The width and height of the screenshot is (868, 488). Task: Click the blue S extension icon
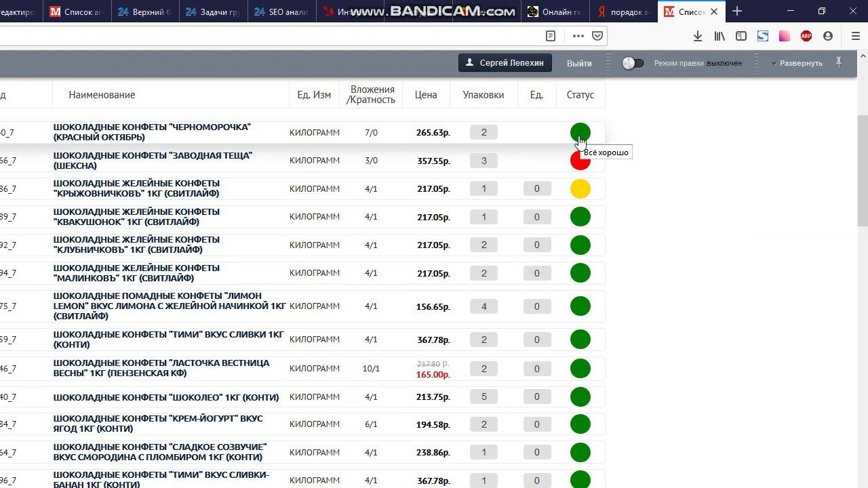click(x=763, y=36)
